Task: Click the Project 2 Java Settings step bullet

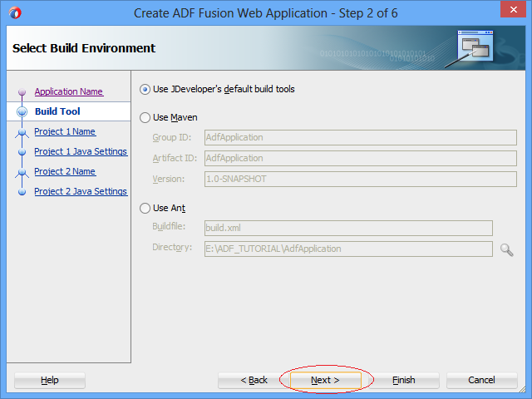Action: pos(22,192)
